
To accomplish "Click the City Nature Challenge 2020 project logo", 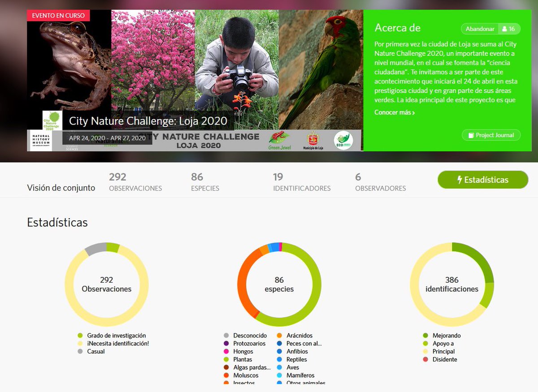I will (x=52, y=120).
